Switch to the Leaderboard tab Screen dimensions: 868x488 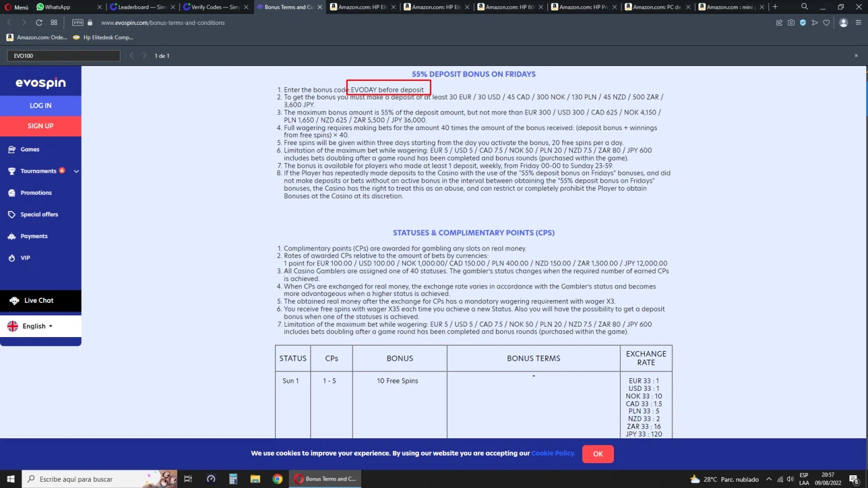[142, 7]
